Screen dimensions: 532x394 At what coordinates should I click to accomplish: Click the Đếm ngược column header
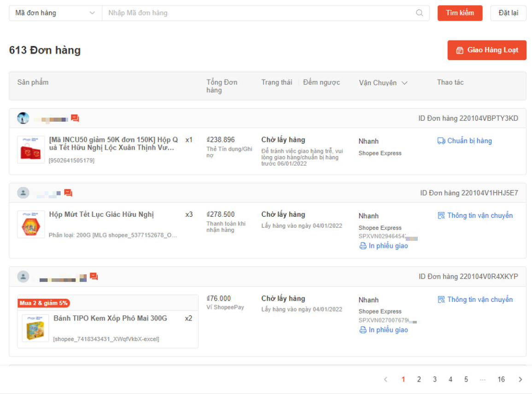[322, 82]
